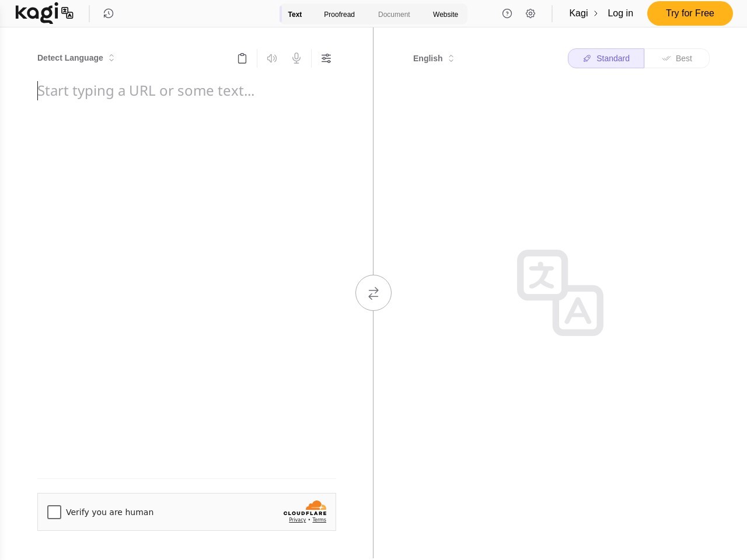The height and width of the screenshot is (560, 747).
Task: Click Try for Free button
Action: pyautogui.click(x=690, y=13)
